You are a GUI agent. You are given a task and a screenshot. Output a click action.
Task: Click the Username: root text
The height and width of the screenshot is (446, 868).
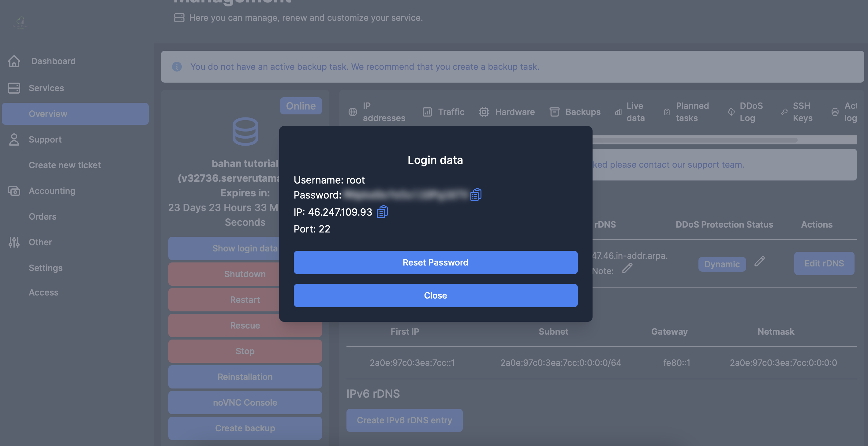point(329,180)
